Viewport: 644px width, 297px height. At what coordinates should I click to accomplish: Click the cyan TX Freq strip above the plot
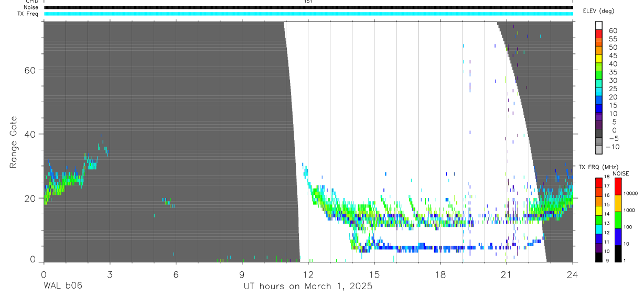[x=308, y=14]
